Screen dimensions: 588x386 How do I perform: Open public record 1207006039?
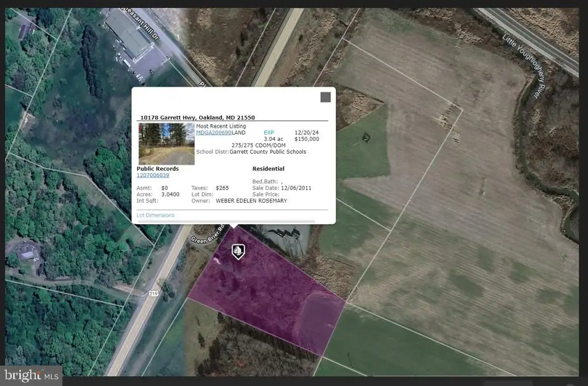pos(153,175)
